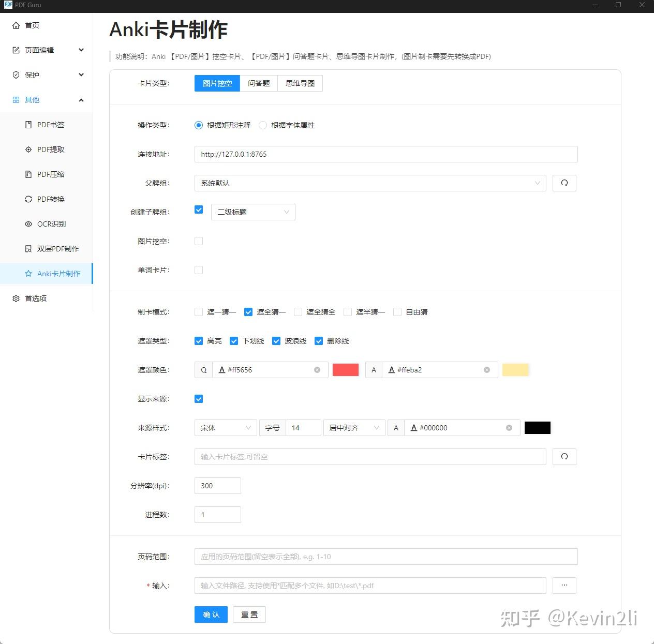Click the red #ff5656 color swatch

pyautogui.click(x=345, y=369)
